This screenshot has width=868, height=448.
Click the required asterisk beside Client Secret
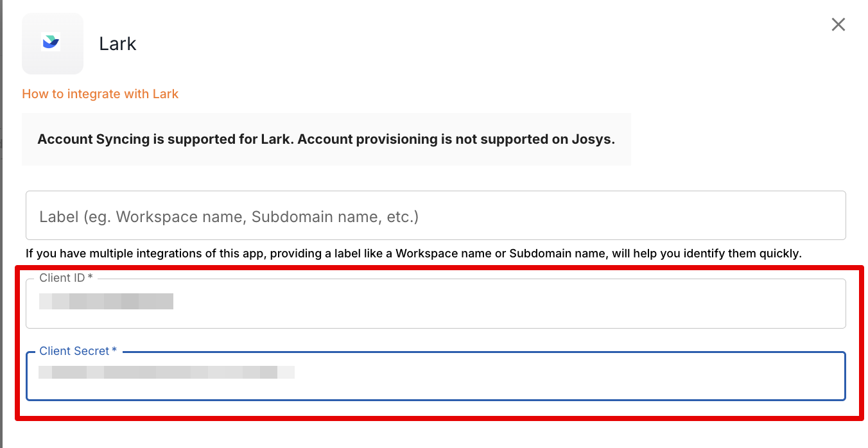coord(114,351)
